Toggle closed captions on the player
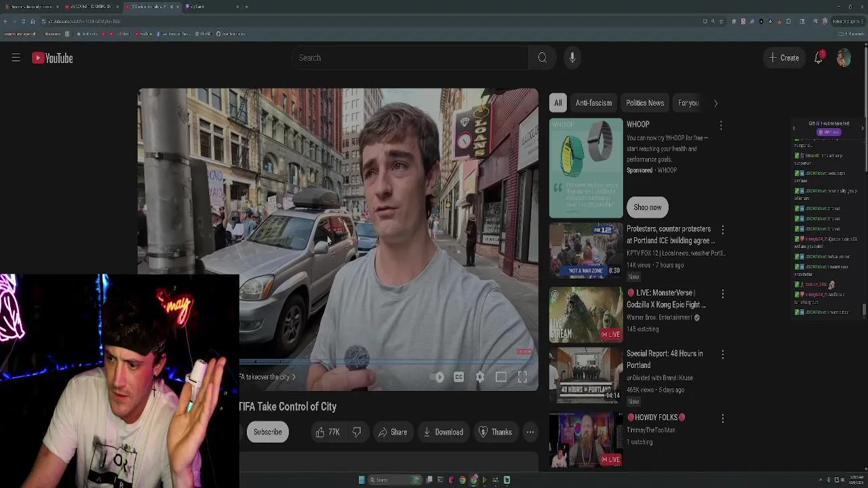The height and width of the screenshot is (488, 868). click(x=459, y=377)
